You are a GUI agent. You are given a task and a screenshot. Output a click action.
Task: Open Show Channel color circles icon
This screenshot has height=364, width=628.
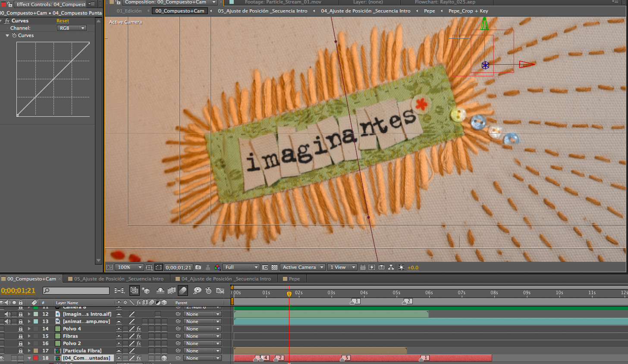217,267
